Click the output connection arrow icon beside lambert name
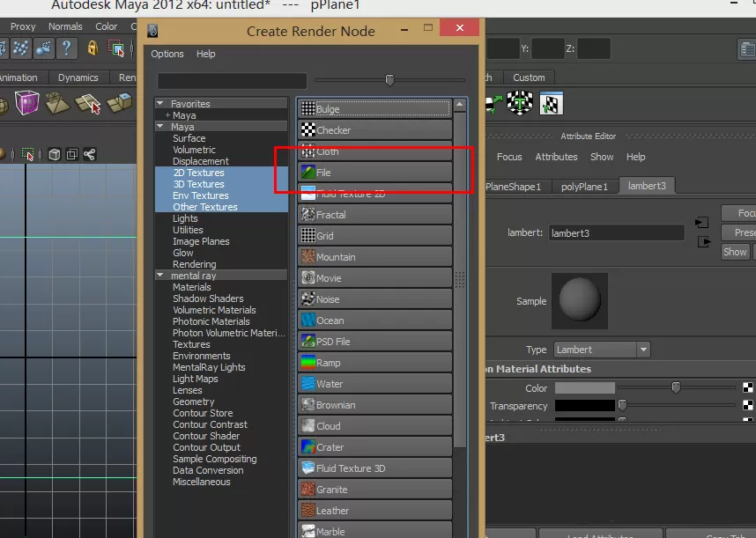 (x=704, y=242)
